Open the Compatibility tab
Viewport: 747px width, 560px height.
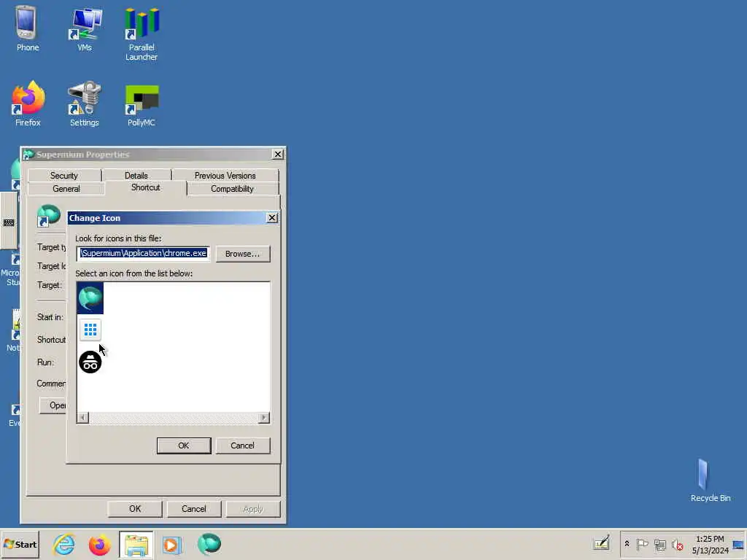coord(232,189)
